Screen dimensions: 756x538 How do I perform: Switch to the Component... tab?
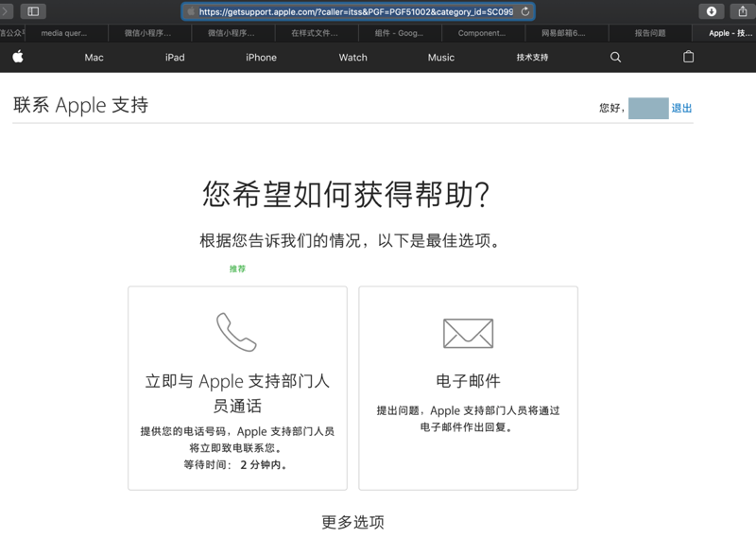point(483,33)
